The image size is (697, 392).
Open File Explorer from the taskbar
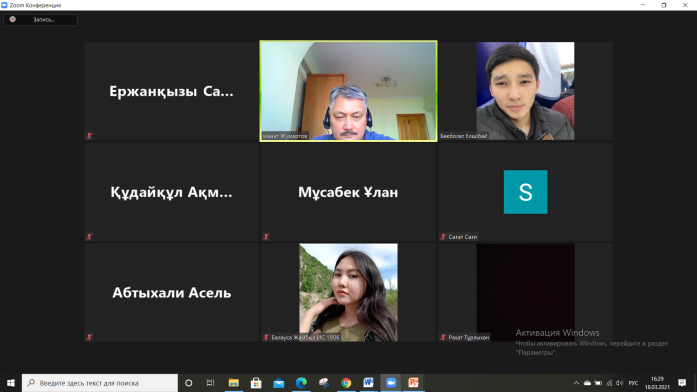233,383
